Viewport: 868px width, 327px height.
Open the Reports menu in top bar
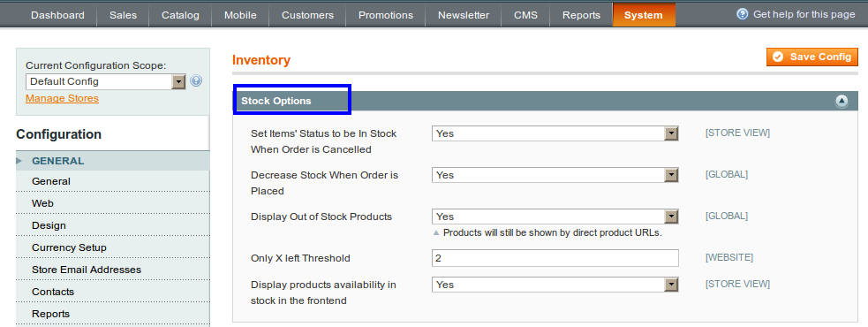click(581, 15)
